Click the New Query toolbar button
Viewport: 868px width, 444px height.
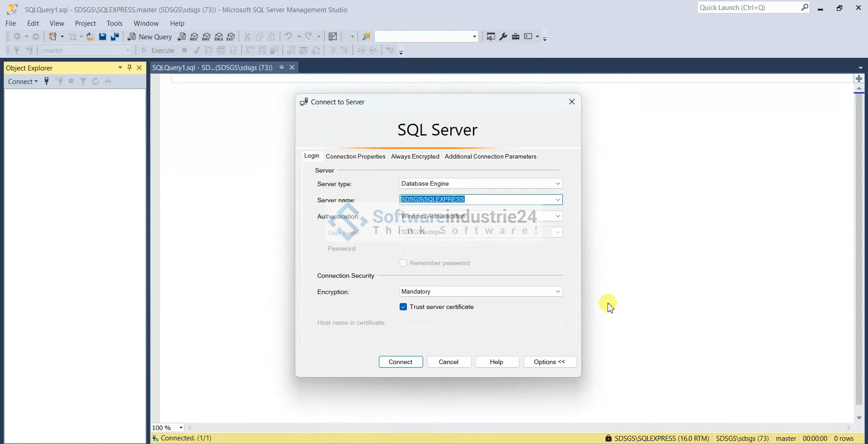coord(150,37)
